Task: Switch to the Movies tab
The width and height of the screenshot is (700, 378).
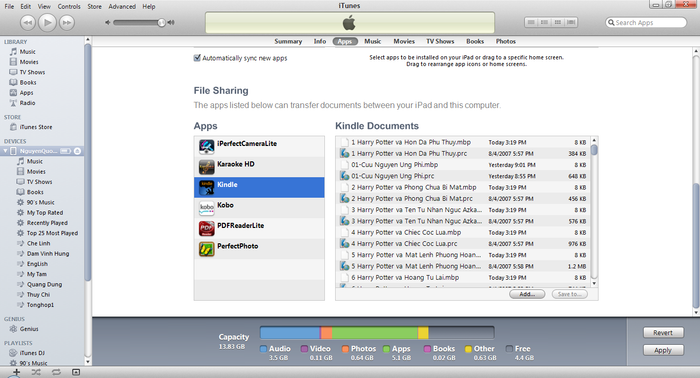Action: (404, 41)
